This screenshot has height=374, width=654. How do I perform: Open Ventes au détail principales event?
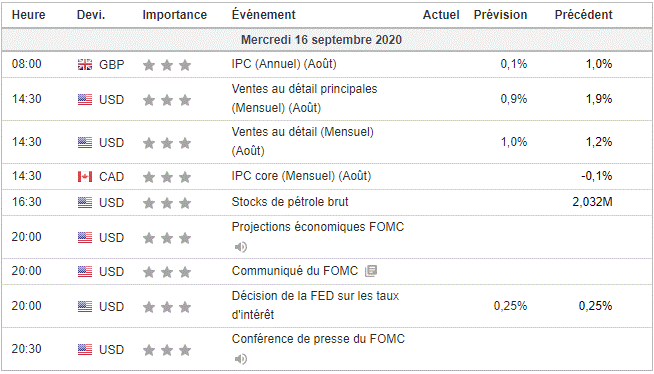304,98
